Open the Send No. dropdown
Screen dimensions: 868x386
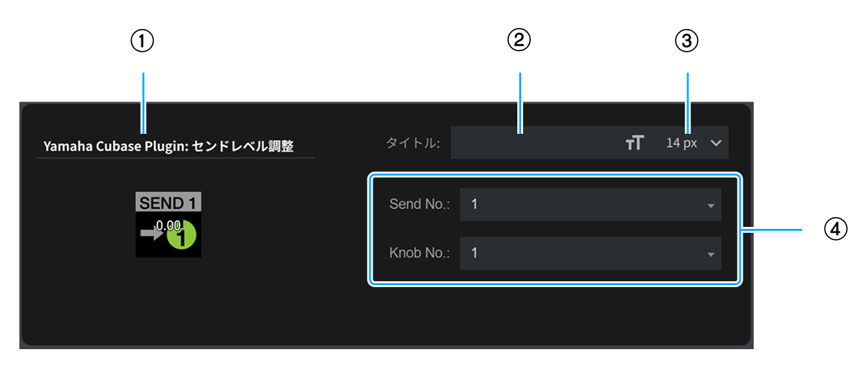590,204
